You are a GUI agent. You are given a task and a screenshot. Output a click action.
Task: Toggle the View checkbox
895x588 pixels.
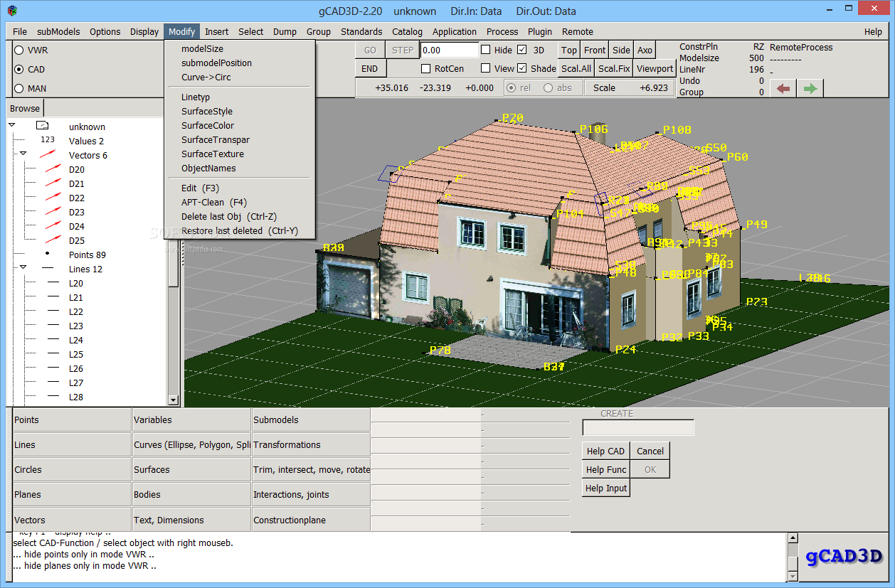pyautogui.click(x=485, y=68)
